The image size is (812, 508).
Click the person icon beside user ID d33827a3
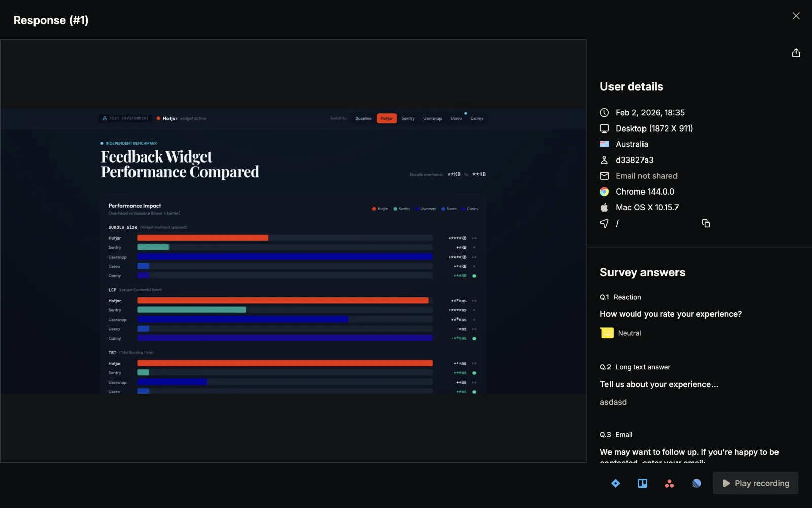(604, 160)
